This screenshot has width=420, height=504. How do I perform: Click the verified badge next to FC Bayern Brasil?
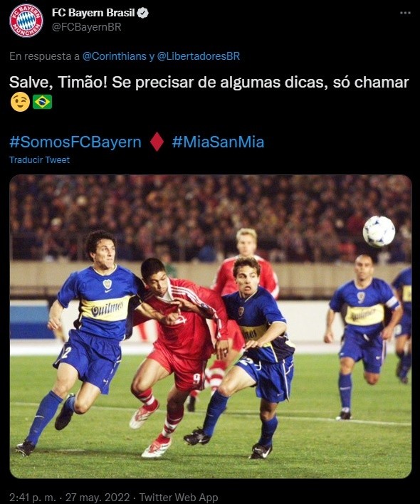[142, 13]
